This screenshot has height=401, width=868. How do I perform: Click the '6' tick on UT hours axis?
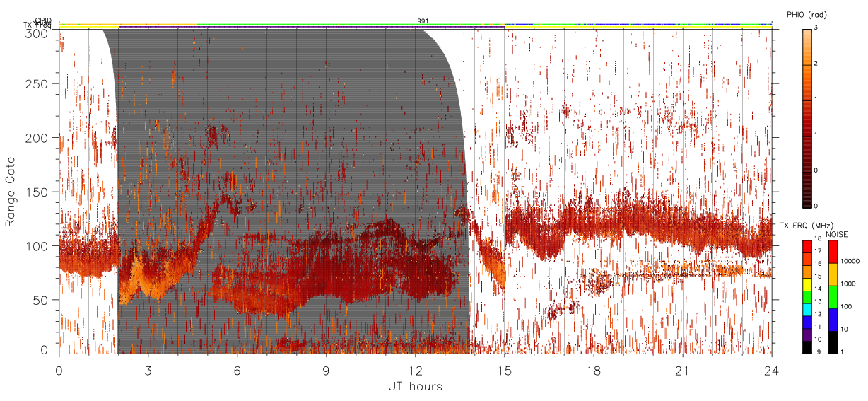237,371
